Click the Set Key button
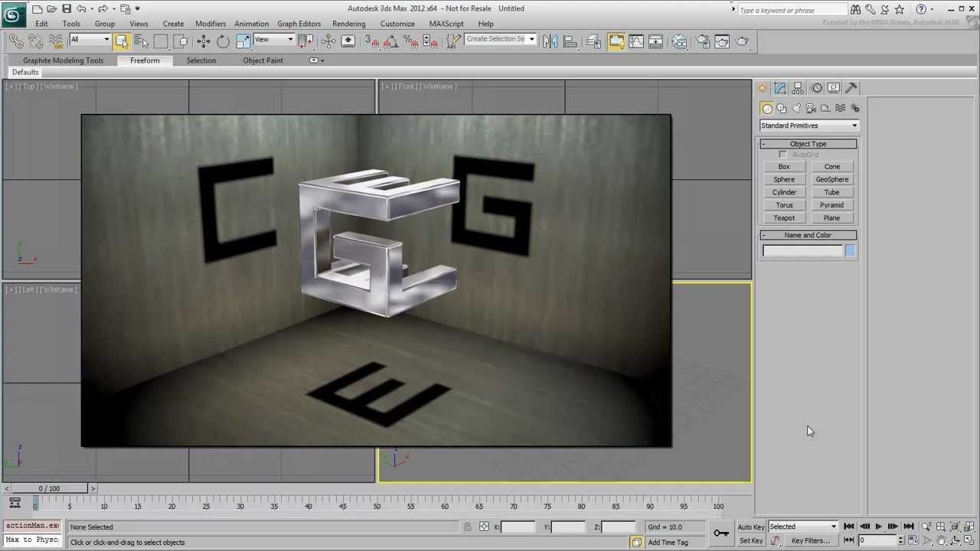980x551 pixels. pos(751,541)
